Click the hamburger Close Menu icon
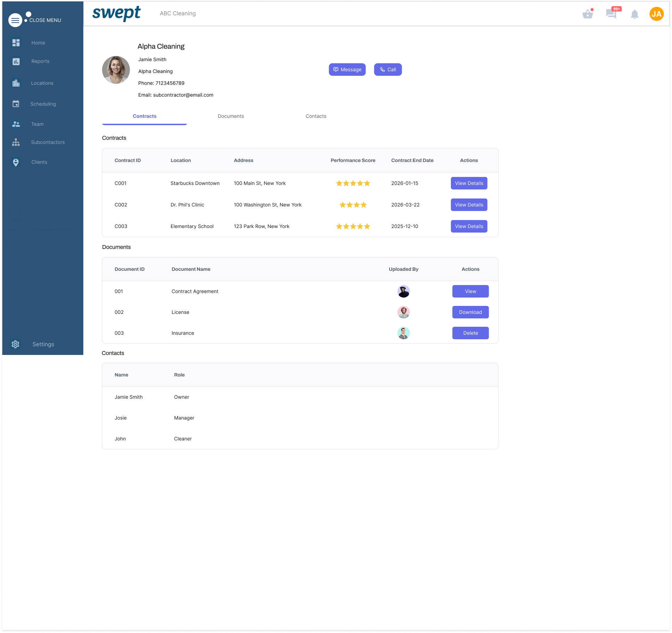The image size is (672, 633). pyautogui.click(x=15, y=20)
